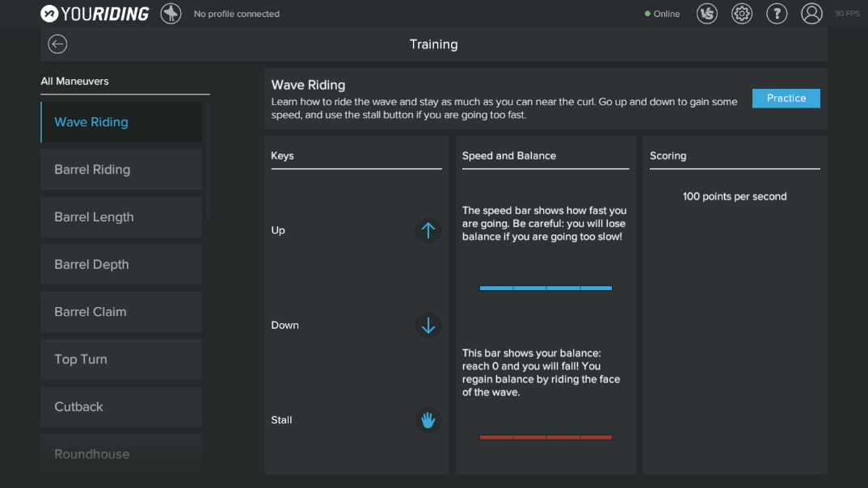Click the red balance bar
This screenshot has height=488, width=868.
click(x=546, y=437)
